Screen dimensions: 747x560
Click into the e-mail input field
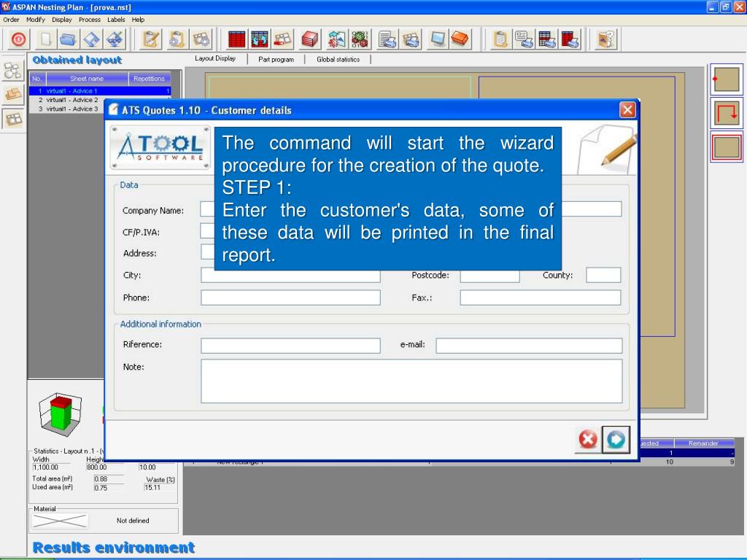529,346
